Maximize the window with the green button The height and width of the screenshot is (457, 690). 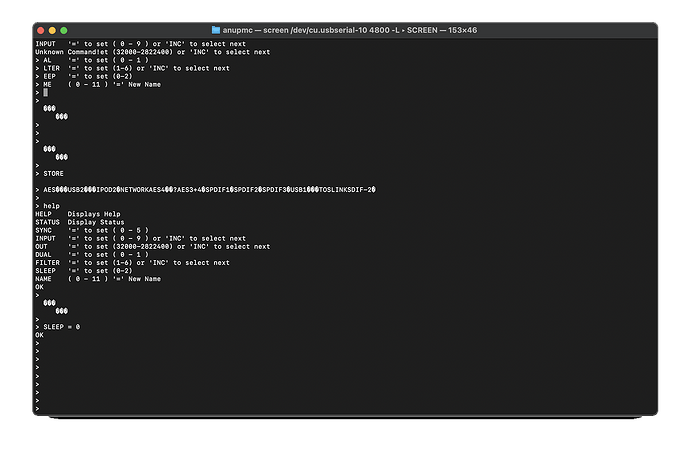point(64,30)
